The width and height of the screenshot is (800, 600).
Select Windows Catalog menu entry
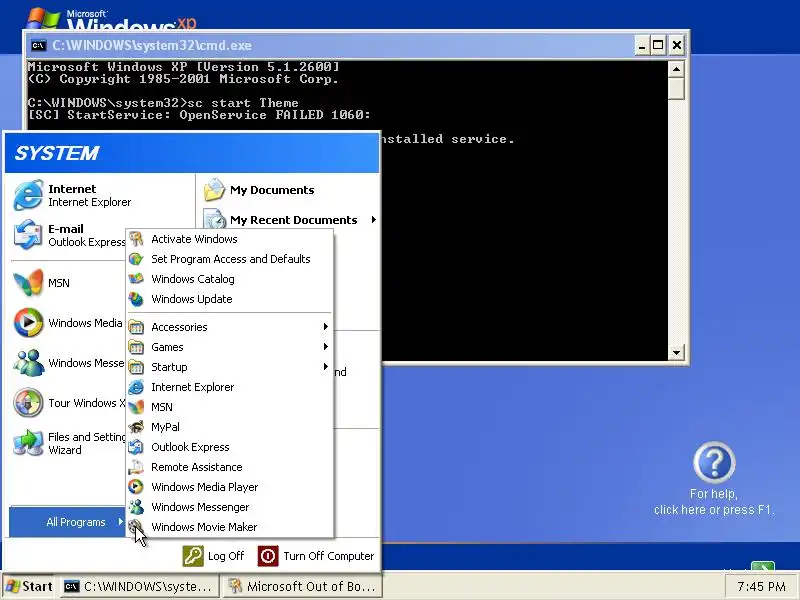(x=230, y=279)
